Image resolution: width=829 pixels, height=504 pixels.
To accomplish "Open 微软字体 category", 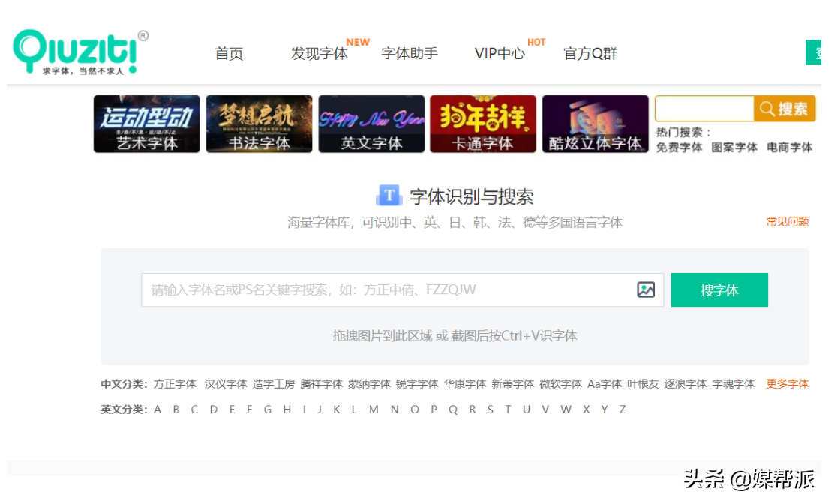I will pos(560,384).
